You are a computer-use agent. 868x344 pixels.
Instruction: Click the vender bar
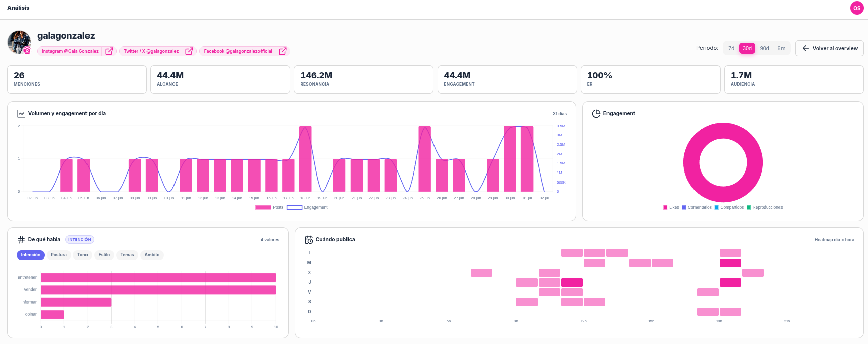click(158, 290)
